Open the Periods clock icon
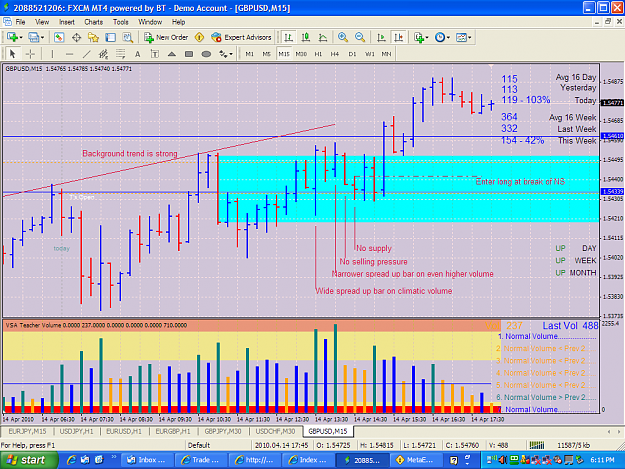 point(440,37)
